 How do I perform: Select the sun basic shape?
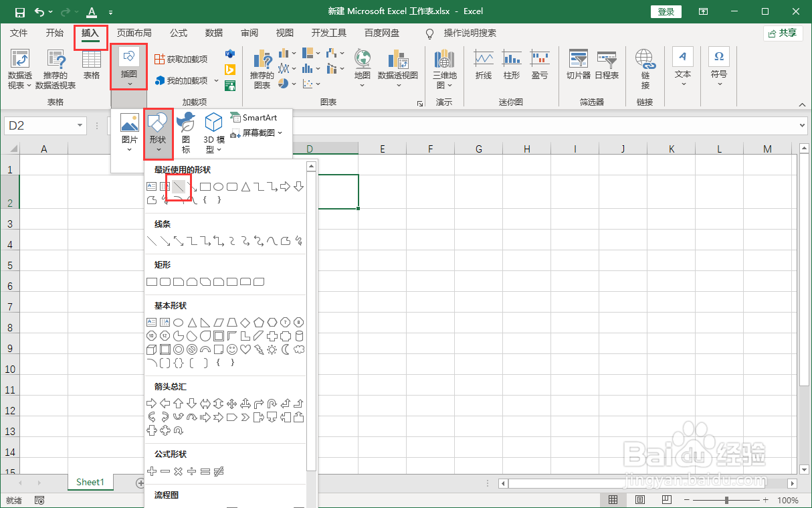pyautogui.click(x=272, y=349)
